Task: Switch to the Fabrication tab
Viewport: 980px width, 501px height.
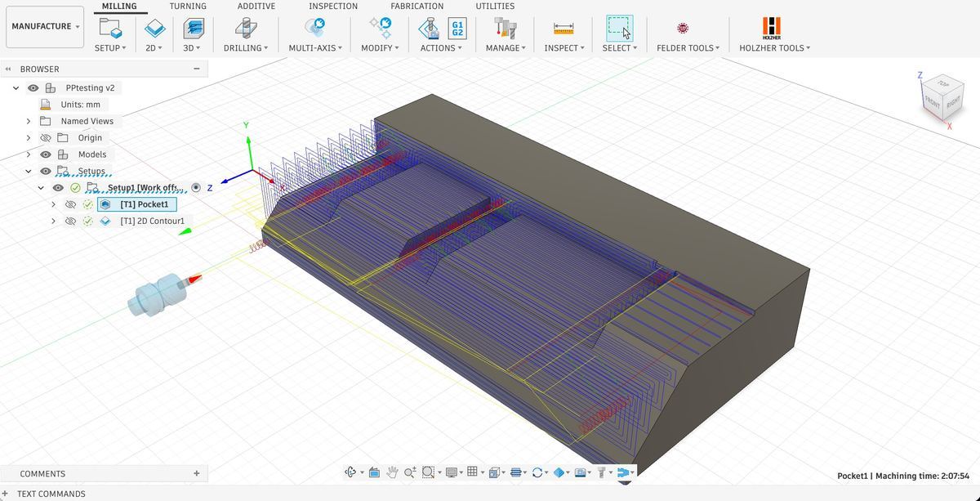Action: click(417, 6)
